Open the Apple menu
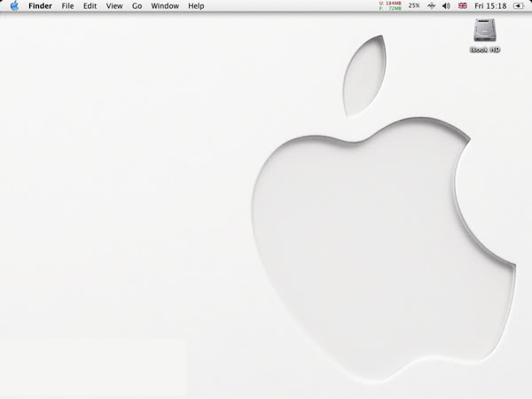Screen dimensions: 532x399 pos(14,6)
